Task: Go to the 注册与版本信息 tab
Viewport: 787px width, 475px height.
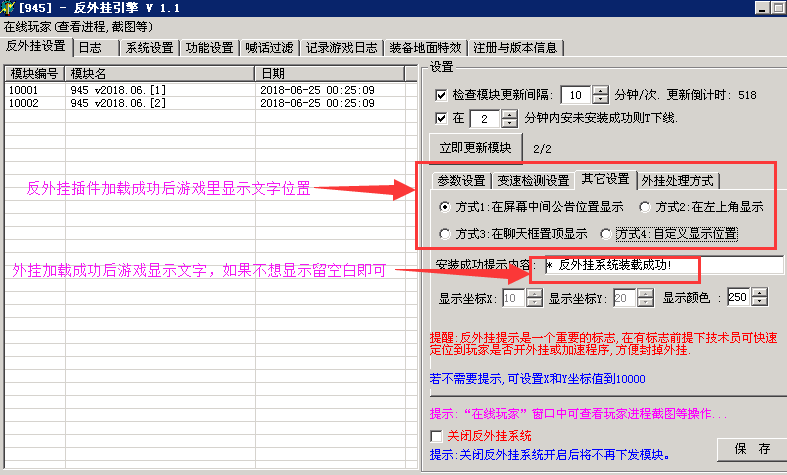Action: [x=517, y=48]
